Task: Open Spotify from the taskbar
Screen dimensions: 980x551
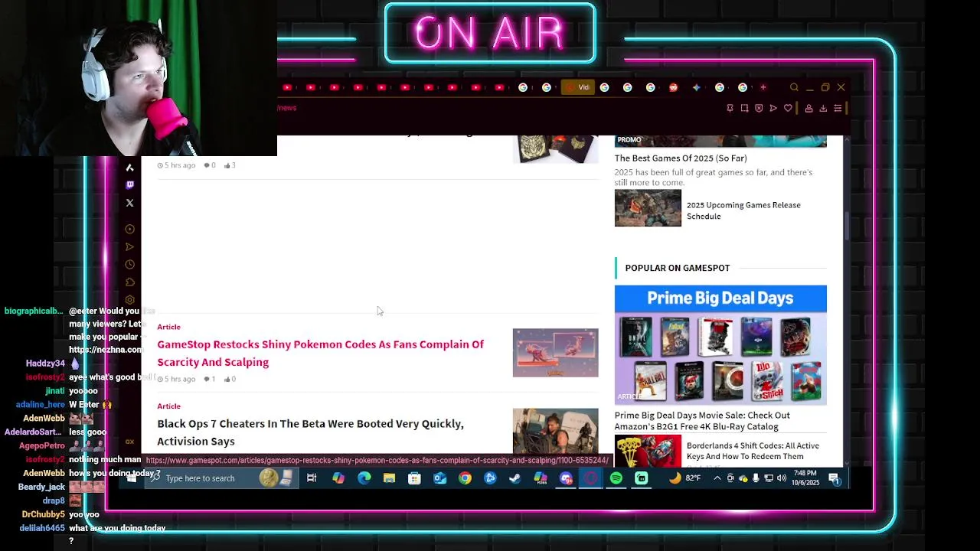Action: tap(616, 478)
